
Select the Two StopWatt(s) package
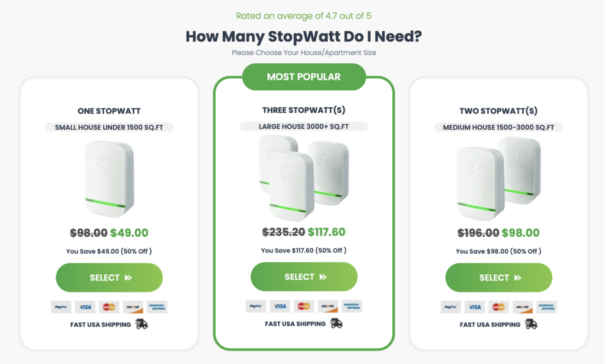499,277
